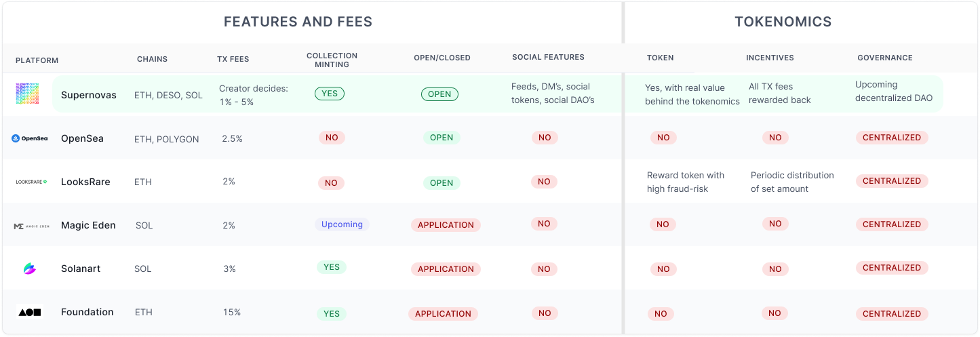Viewport: 980px width, 337px height.
Task: Click the YES minting badge for Supernovas
Action: 330,94
